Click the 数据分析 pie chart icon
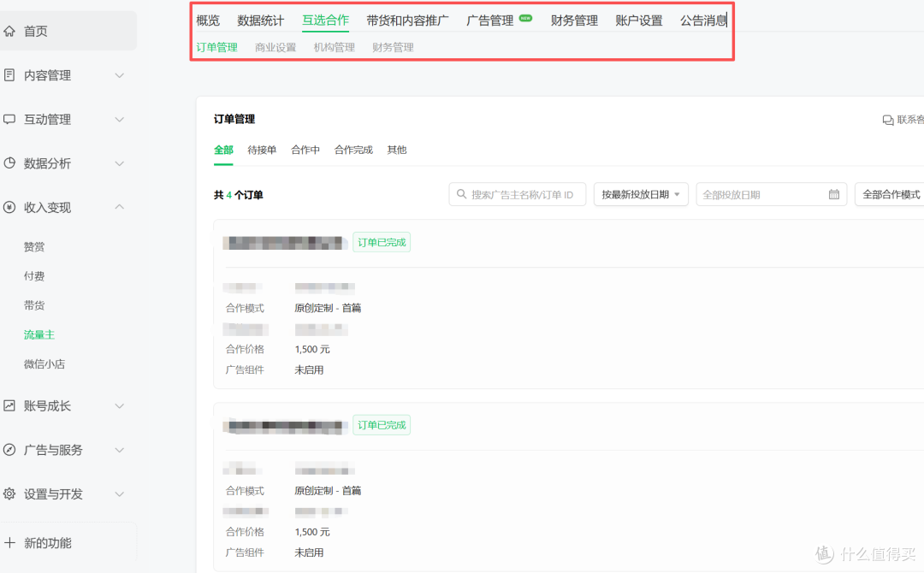Viewport: 924px width, 573px height. 9,163
